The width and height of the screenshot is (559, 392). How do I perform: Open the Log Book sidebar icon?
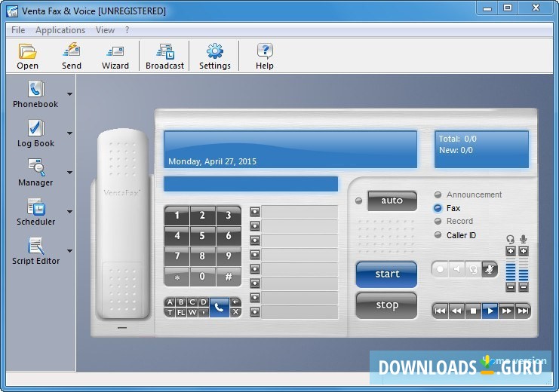point(35,133)
